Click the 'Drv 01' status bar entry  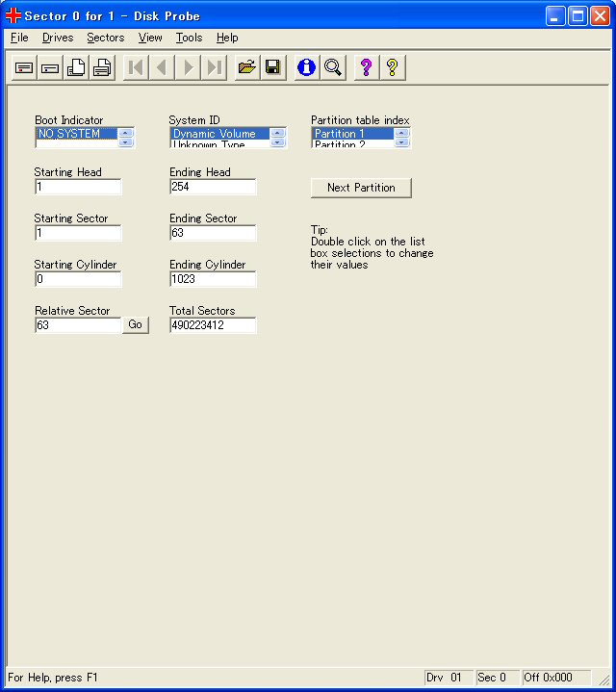point(448,677)
